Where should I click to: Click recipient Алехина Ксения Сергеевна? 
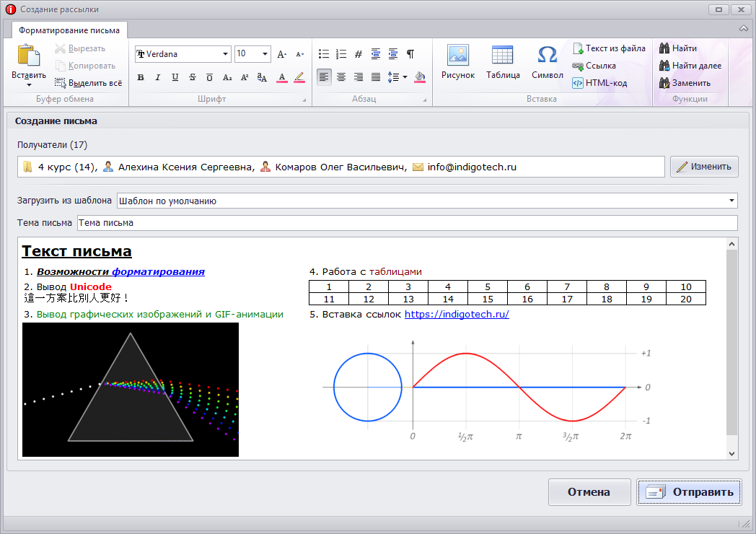(x=179, y=167)
